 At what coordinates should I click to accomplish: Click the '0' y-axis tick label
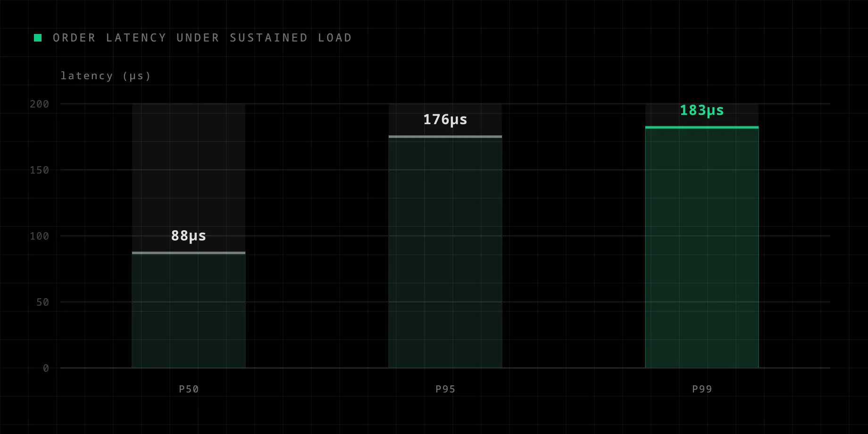(x=46, y=368)
